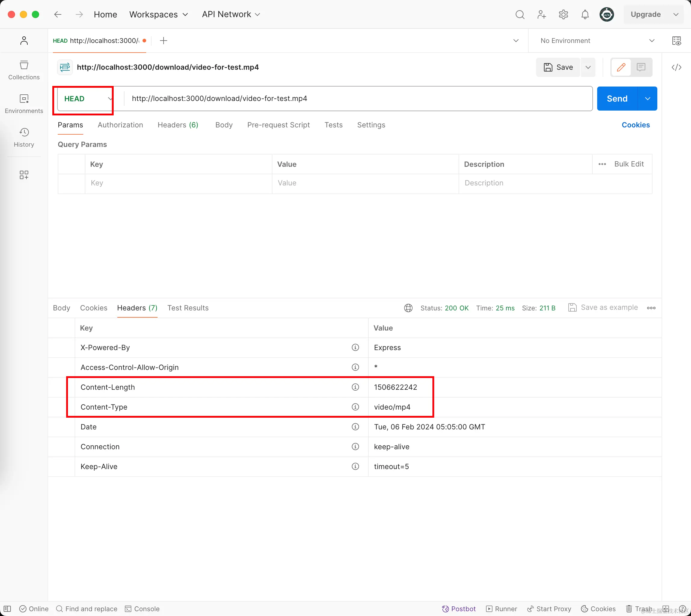This screenshot has width=691, height=616.
Task: Open response more options ellipsis
Action: click(651, 308)
